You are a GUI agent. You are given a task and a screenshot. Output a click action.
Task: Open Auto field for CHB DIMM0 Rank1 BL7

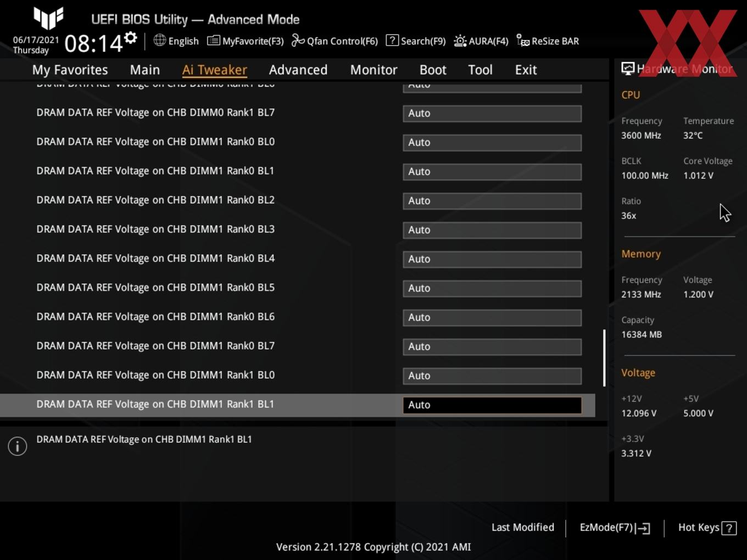pyautogui.click(x=492, y=114)
